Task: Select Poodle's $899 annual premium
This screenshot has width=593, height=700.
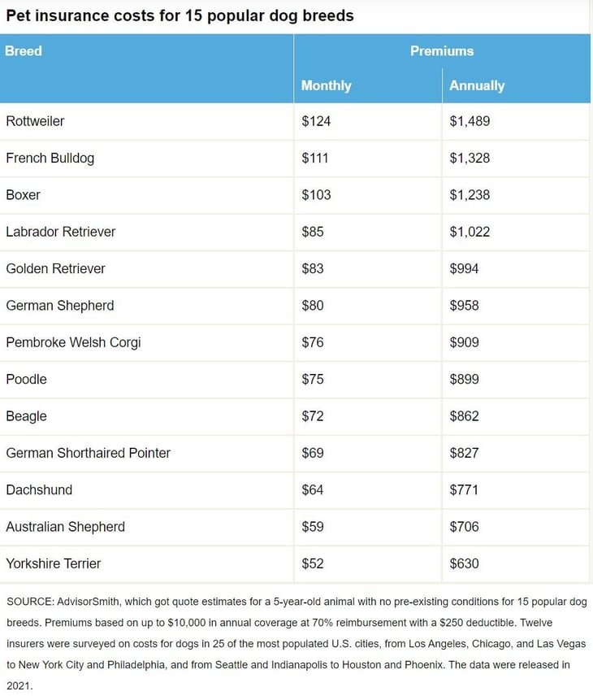Action: pos(464,379)
